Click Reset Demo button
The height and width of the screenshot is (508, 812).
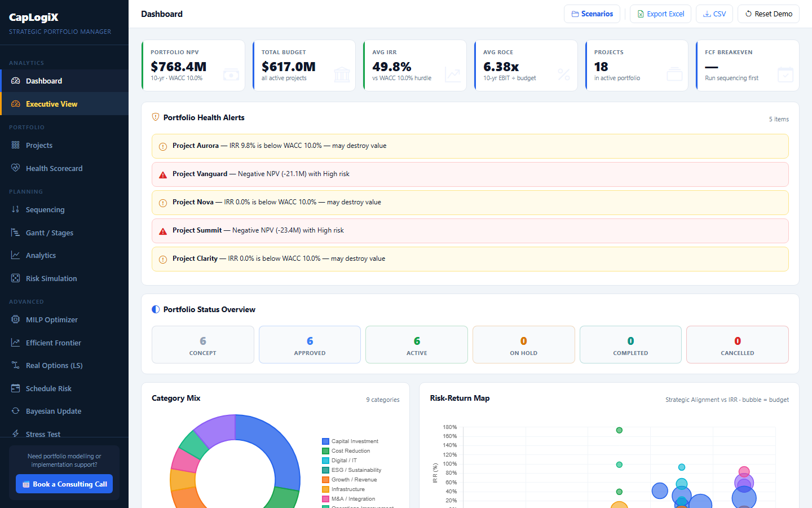point(769,14)
